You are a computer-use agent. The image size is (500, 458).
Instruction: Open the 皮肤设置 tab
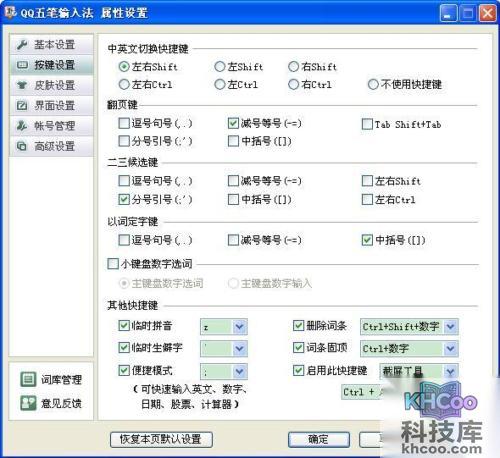pos(51,85)
